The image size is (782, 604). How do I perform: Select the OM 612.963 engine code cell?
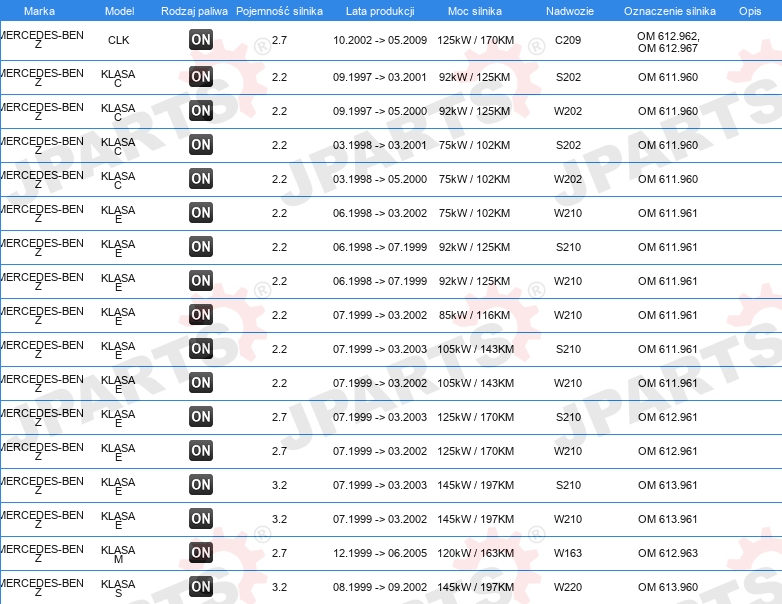pyautogui.click(x=668, y=553)
